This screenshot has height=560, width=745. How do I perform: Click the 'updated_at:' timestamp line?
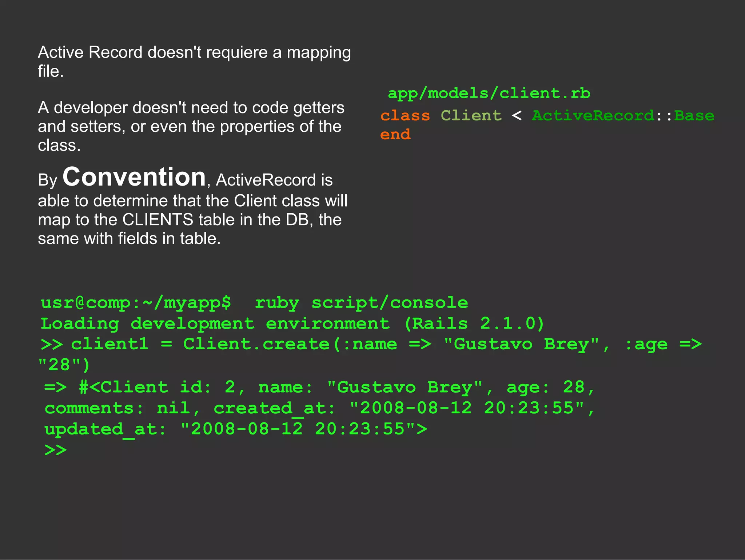click(x=236, y=429)
